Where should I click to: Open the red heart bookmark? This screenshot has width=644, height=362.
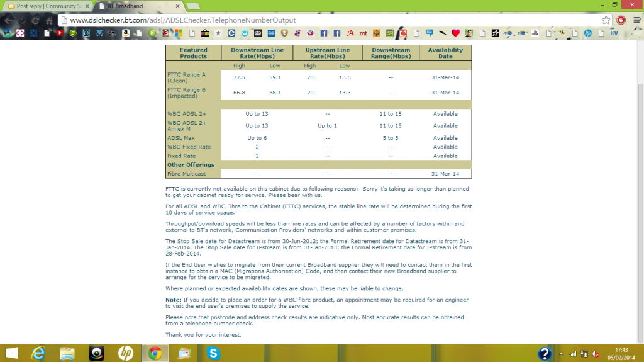pyautogui.click(x=455, y=33)
